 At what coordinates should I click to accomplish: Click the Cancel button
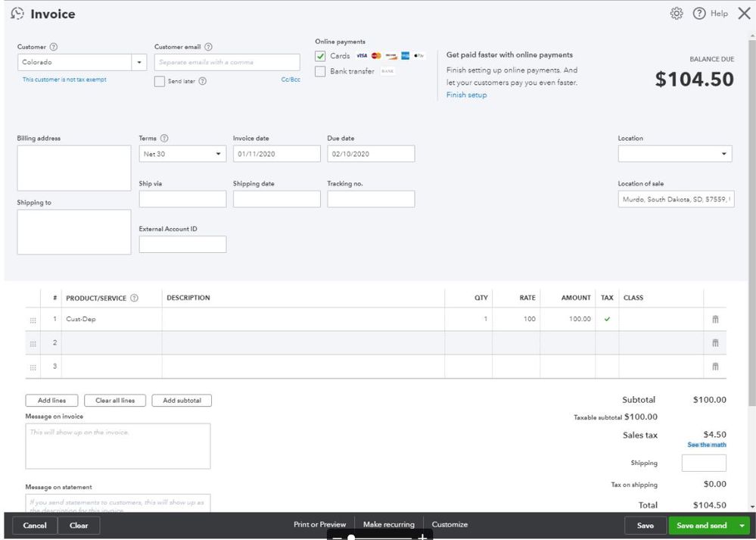click(35, 526)
